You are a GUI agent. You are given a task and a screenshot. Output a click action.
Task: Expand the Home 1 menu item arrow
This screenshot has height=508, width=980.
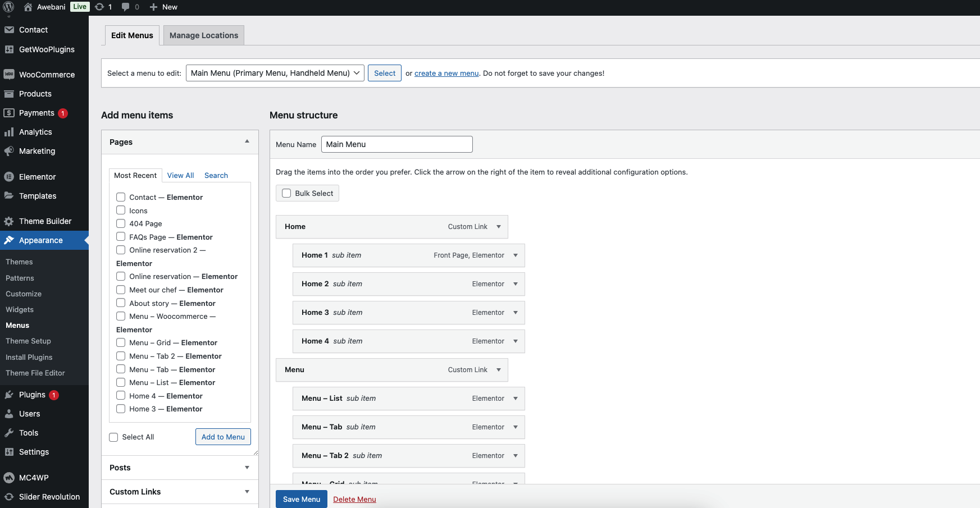(x=515, y=255)
